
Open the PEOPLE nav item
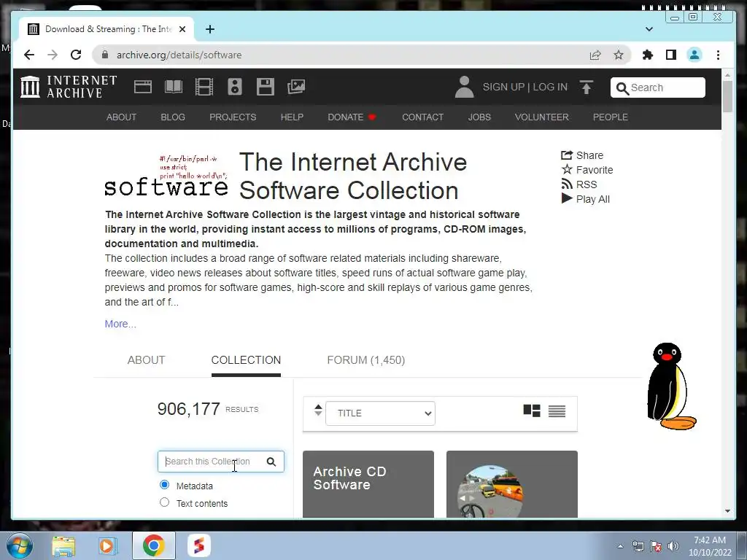[x=611, y=117]
